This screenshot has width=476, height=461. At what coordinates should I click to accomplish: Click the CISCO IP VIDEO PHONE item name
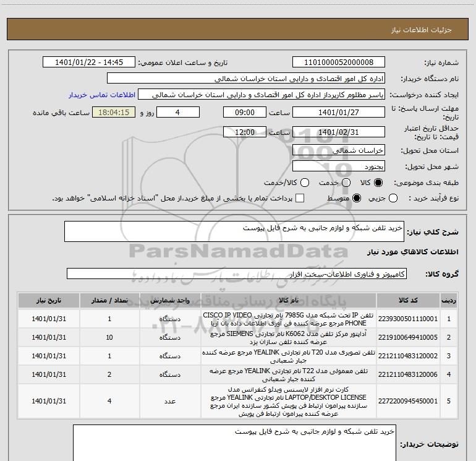[x=289, y=319]
